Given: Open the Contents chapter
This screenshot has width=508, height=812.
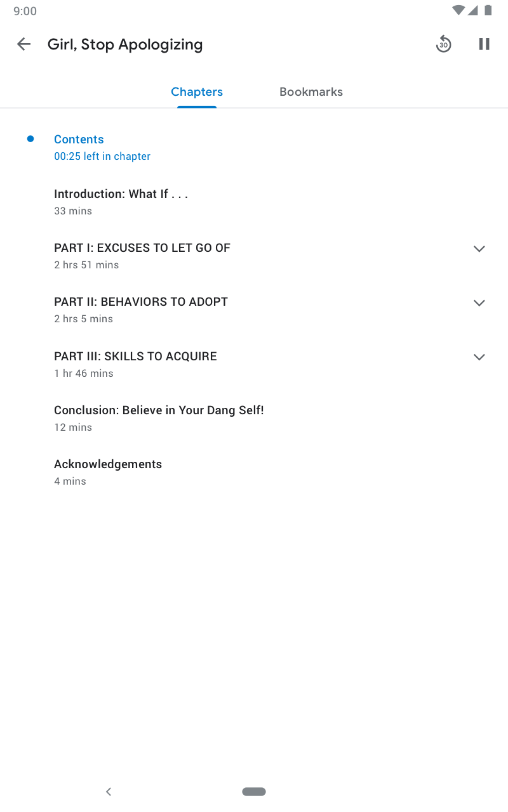Looking at the screenshot, I should 79,140.
